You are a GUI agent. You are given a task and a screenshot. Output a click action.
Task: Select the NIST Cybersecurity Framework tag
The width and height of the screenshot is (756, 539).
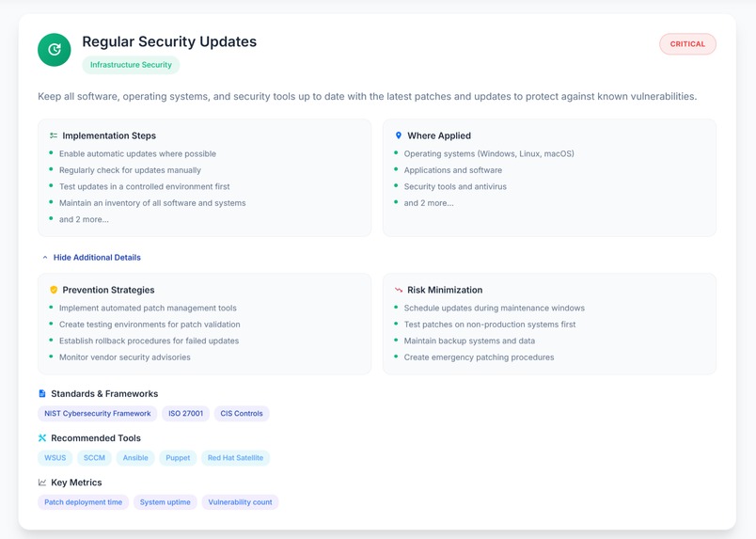point(98,414)
